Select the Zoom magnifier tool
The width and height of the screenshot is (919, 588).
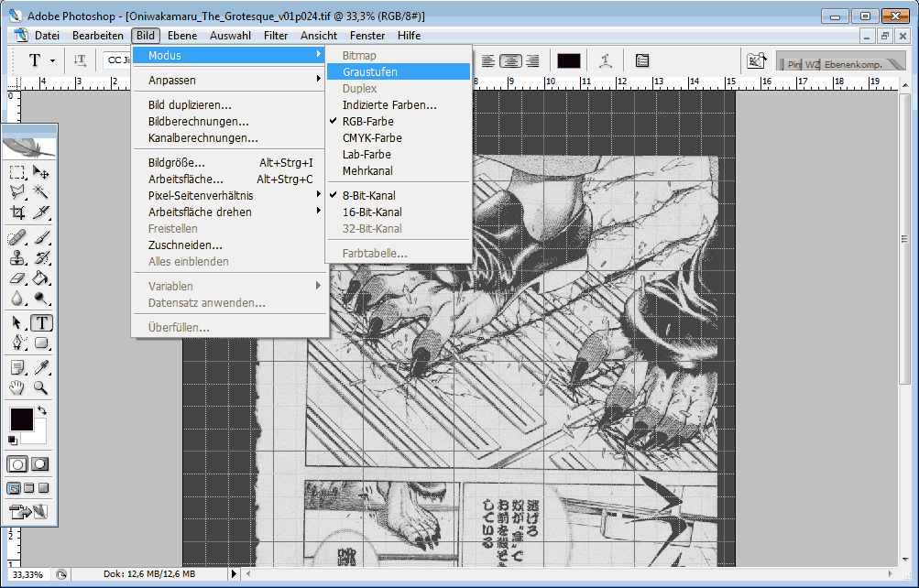point(40,387)
